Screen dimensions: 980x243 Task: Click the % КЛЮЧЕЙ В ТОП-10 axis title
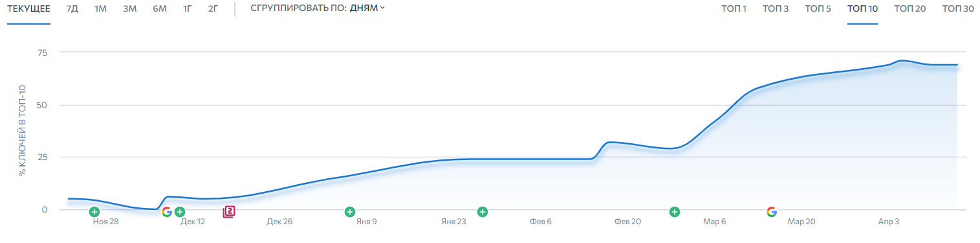(x=22, y=131)
